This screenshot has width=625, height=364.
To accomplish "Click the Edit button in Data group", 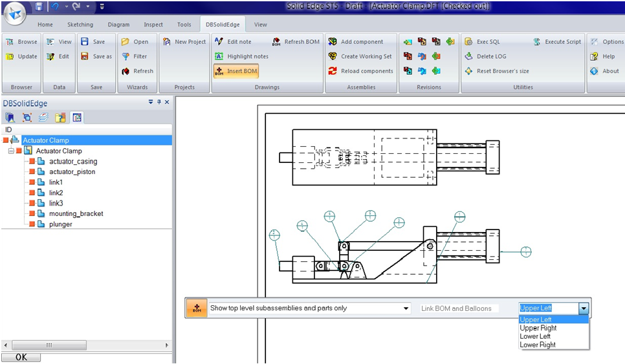I will [x=58, y=56].
